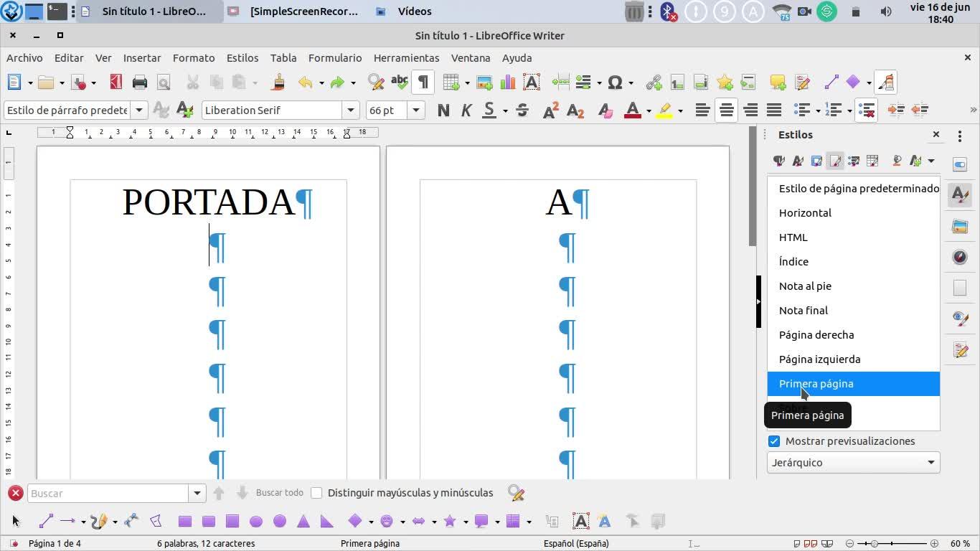Expand the Jerárquico filter dropdown

(x=854, y=463)
